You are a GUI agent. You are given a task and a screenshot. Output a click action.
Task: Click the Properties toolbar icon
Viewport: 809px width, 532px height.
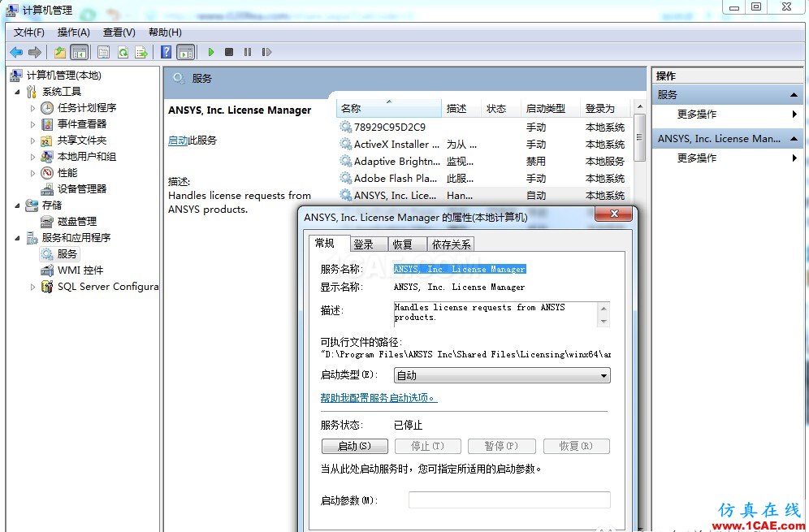tap(103, 52)
